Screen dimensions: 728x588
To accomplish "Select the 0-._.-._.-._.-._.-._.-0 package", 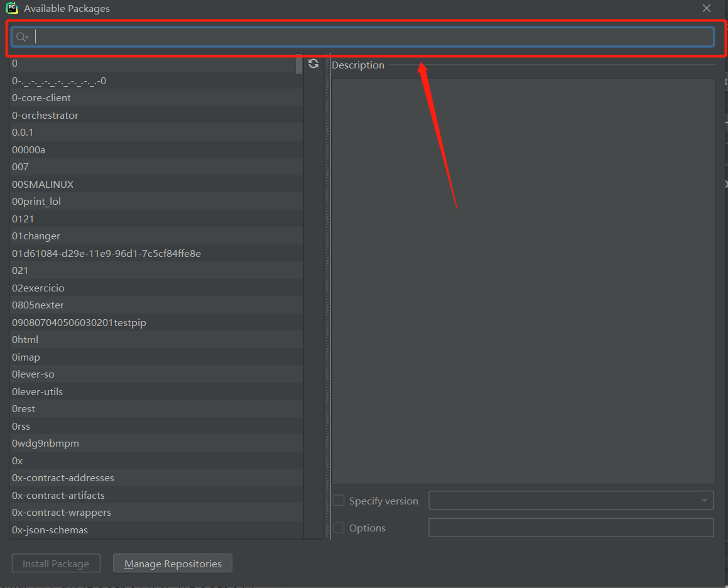I will click(x=156, y=80).
